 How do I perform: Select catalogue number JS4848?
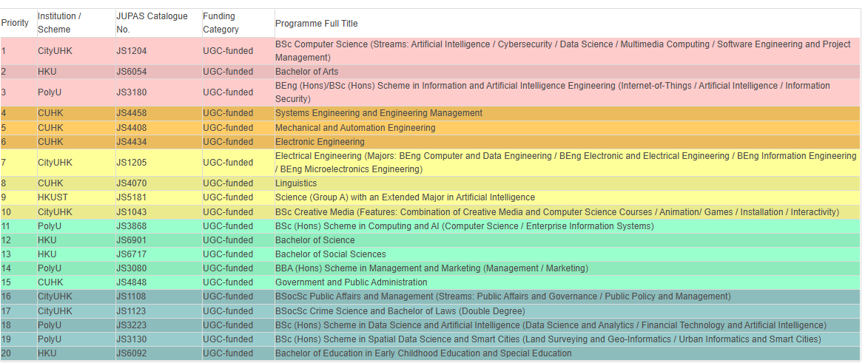[x=131, y=282]
